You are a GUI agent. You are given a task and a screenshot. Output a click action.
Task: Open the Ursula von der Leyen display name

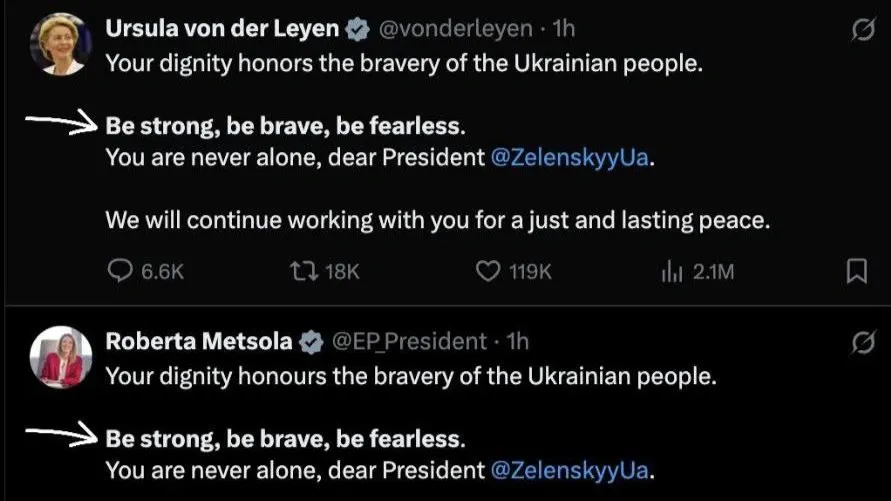pos(222,30)
